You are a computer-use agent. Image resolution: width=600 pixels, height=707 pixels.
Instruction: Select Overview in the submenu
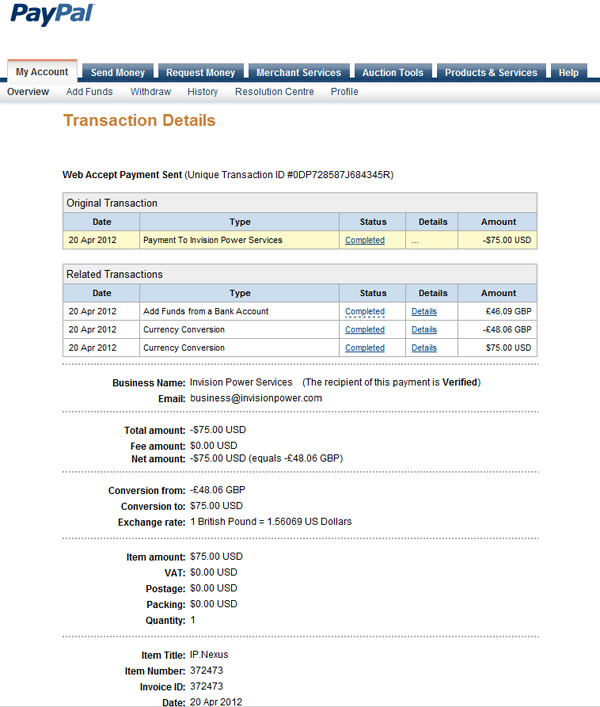[x=28, y=92]
